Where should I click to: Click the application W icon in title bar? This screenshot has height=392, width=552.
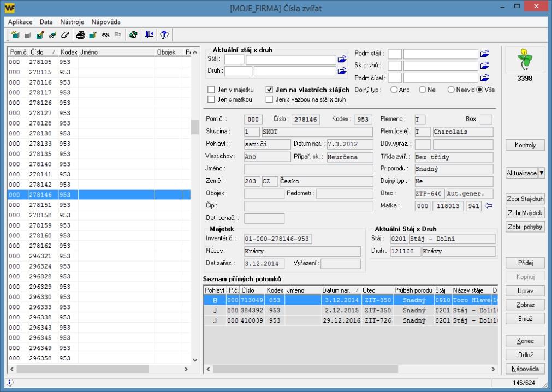[x=9, y=8]
